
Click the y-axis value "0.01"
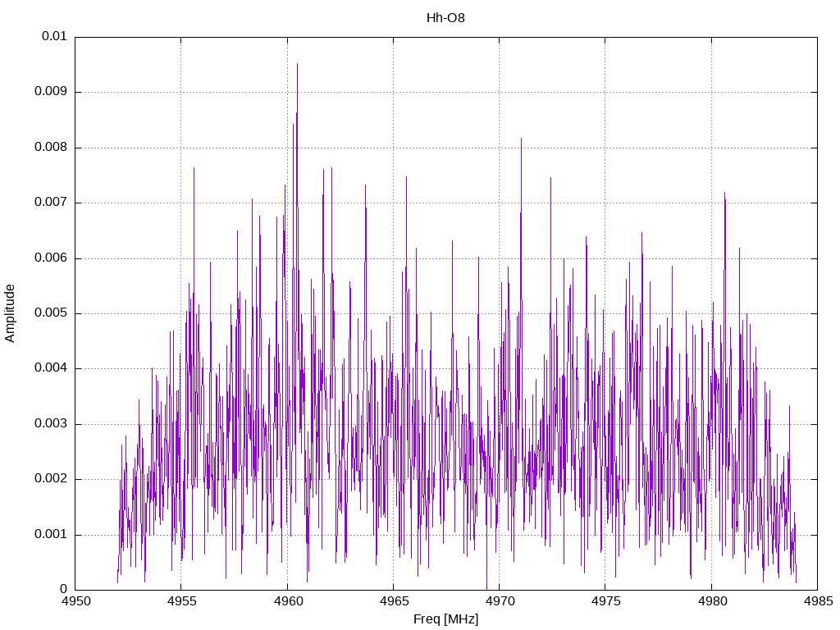(x=54, y=36)
